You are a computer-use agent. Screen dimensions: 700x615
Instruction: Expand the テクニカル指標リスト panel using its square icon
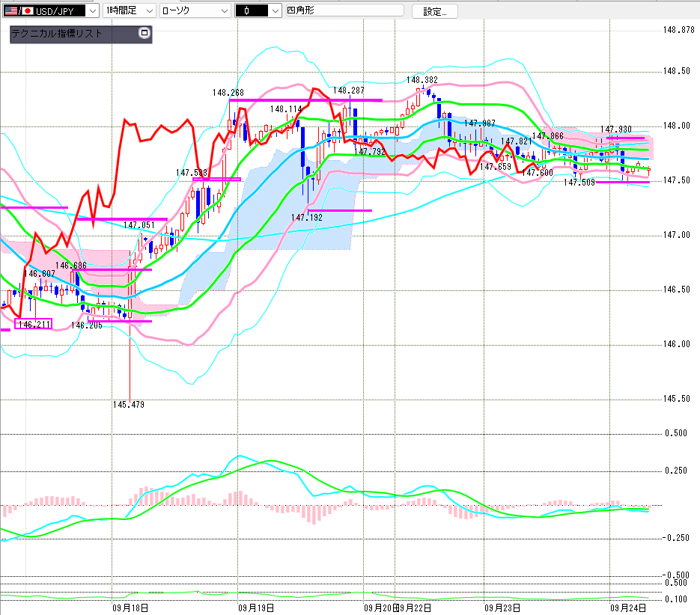144,34
